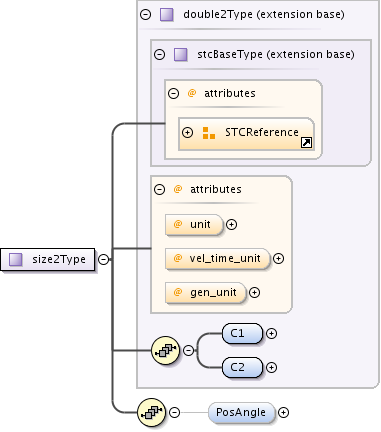
Task: Click 'attributes' label above unit
Action: pyautogui.click(x=216, y=189)
